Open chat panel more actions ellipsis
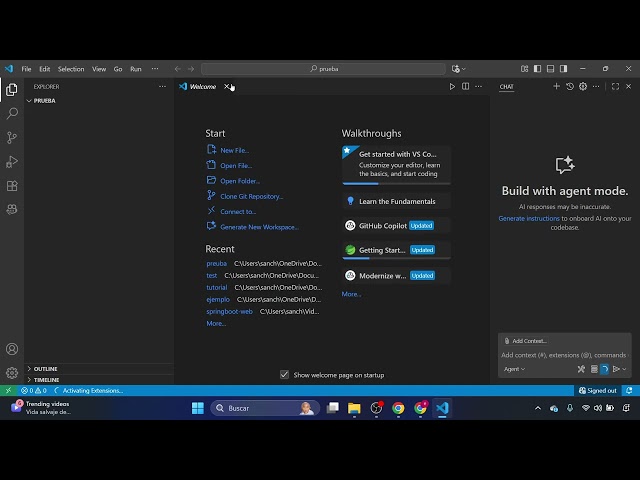 tap(596, 87)
